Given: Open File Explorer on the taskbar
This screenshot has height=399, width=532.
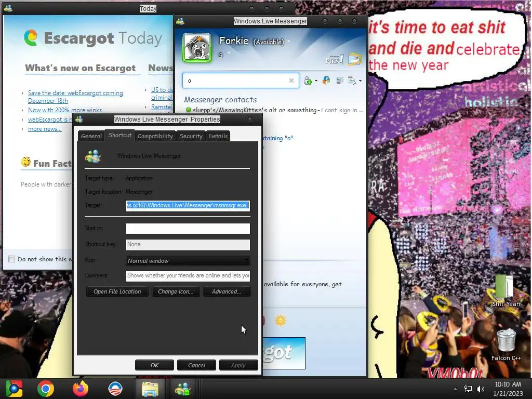Looking at the screenshot, I should [150, 389].
